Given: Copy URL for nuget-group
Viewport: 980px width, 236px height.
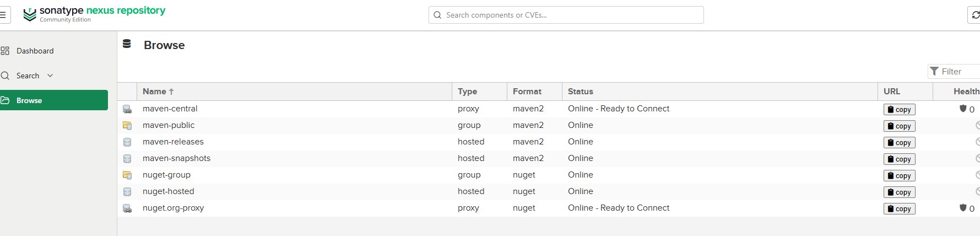Looking at the screenshot, I should 900,176.
